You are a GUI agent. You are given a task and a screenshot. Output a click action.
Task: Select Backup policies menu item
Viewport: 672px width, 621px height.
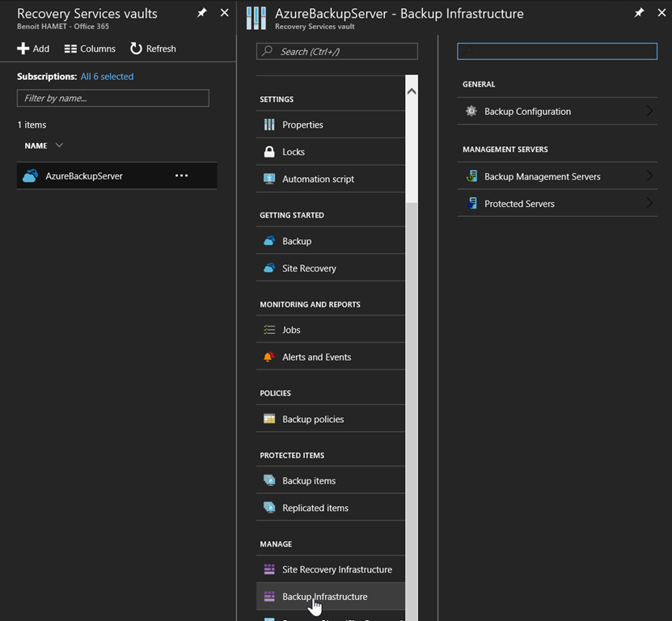point(313,419)
